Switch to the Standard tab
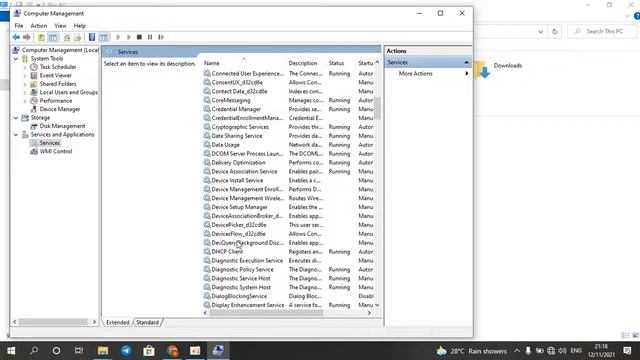640x360 pixels. tap(147, 322)
